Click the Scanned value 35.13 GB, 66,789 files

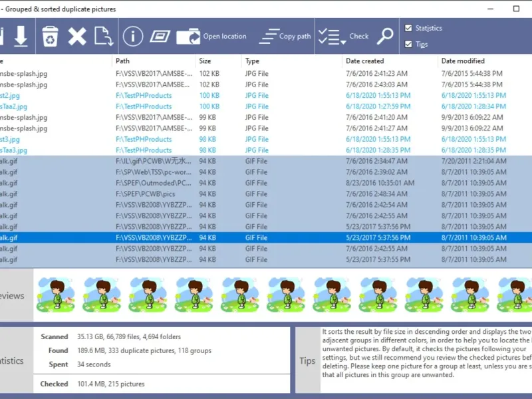128,336
